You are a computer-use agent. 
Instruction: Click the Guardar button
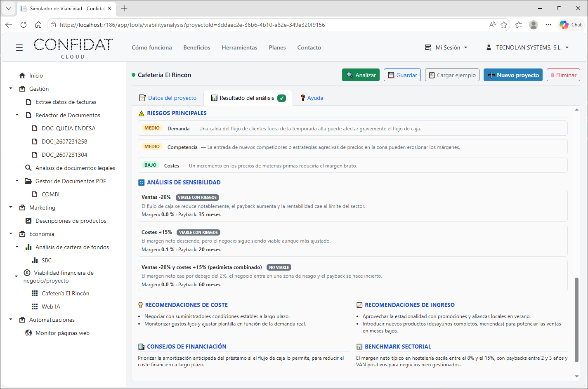pyautogui.click(x=402, y=75)
